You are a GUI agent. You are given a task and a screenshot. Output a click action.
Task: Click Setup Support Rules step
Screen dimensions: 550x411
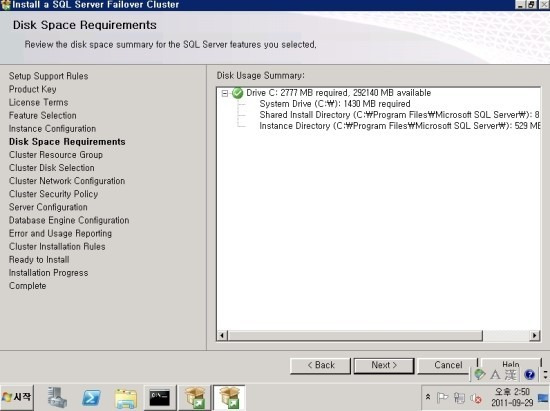(x=48, y=76)
